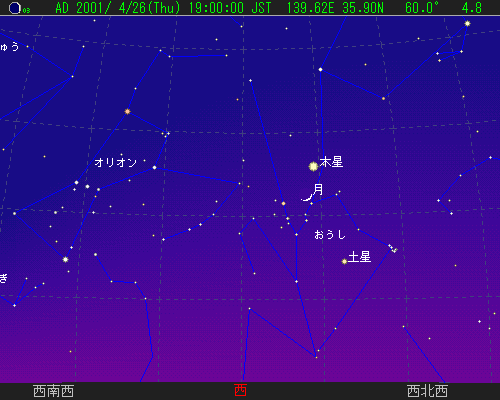Click the 60.0° field of view value
This screenshot has width=500, height=400.
[422, 8]
